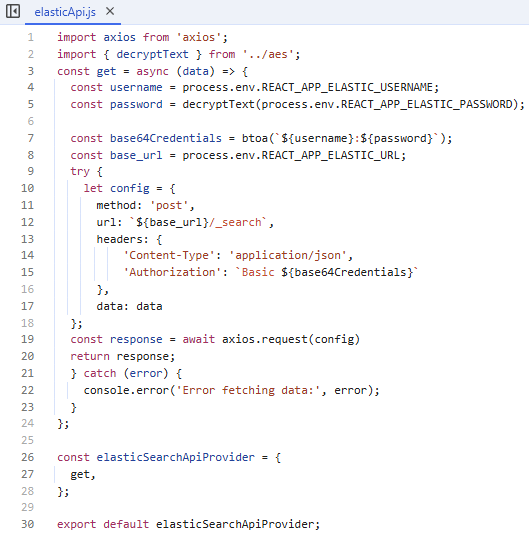Image resolution: width=529 pixels, height=537 pixels.
Task: Click the 'application/json' string
Action: click(288, 255)
